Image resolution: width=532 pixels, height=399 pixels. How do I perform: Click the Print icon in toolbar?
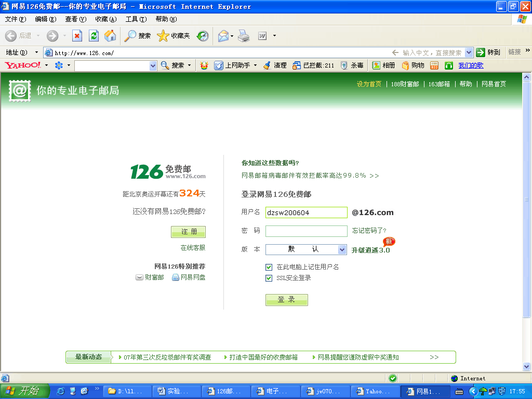244,36
